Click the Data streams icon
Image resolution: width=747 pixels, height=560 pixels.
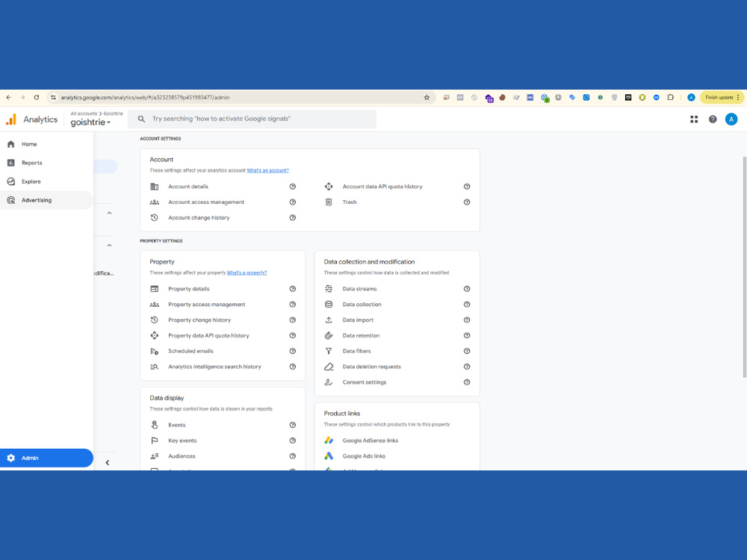pyautogui.click(x=329, y=288)
